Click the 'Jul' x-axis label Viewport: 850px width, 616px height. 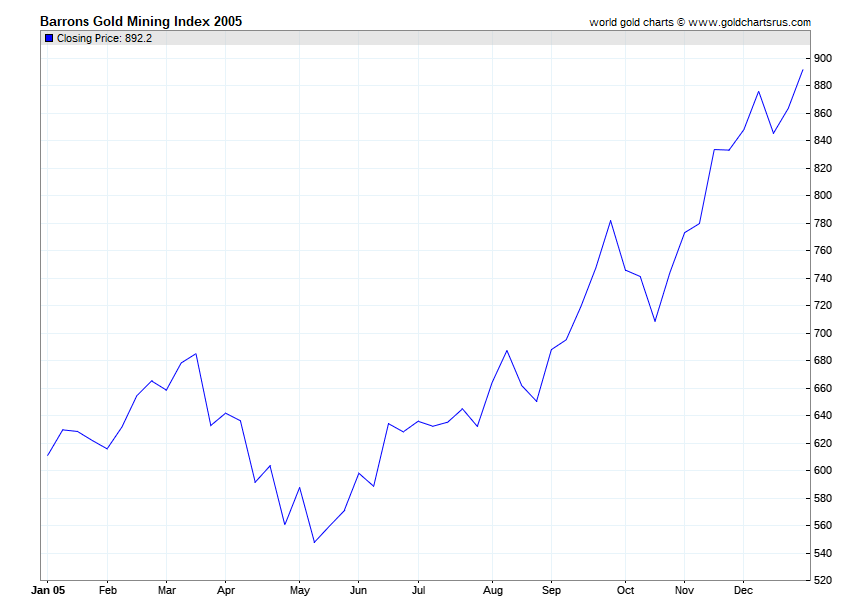coord(418,590)
